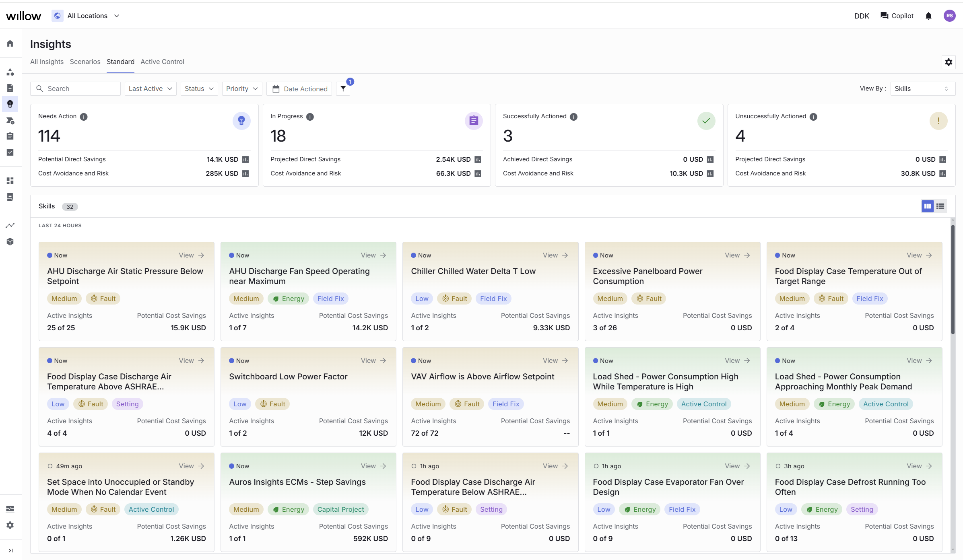963x560 pixels.
Task: Switch to the Scenarios tab
Action: tap(85, 62)
